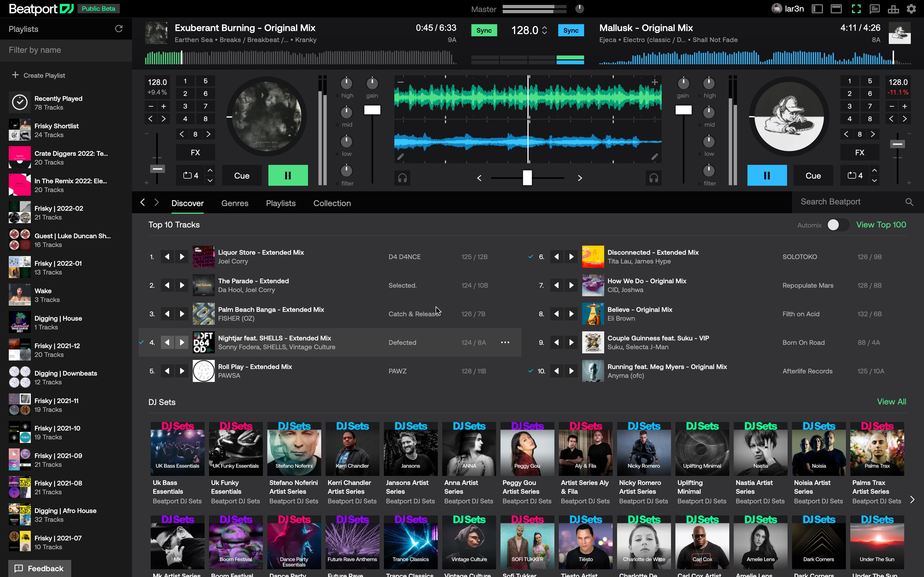This screenshot has height=577, width=924.
Task: Adjust master BPM 128.0 stepper arrows
Action: pos(544,30)
